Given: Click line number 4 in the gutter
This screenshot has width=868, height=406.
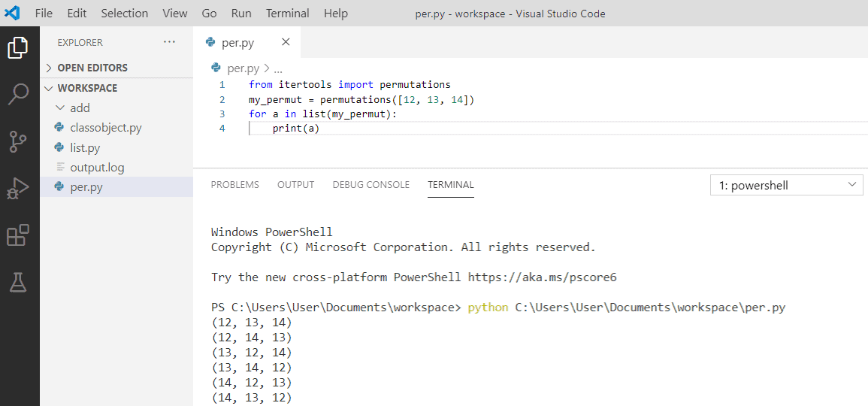Looking at the screenshot, I should click(222, 129).
